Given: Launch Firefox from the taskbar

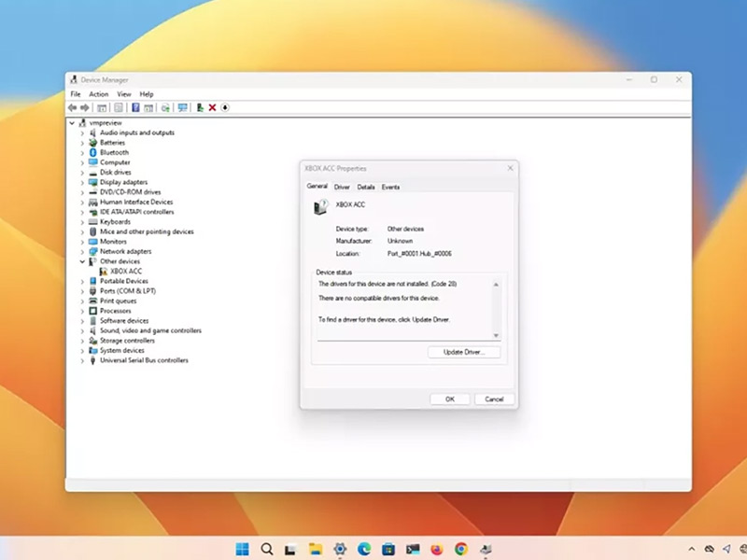Looking at the screenshot, I should tap(436, 549).
